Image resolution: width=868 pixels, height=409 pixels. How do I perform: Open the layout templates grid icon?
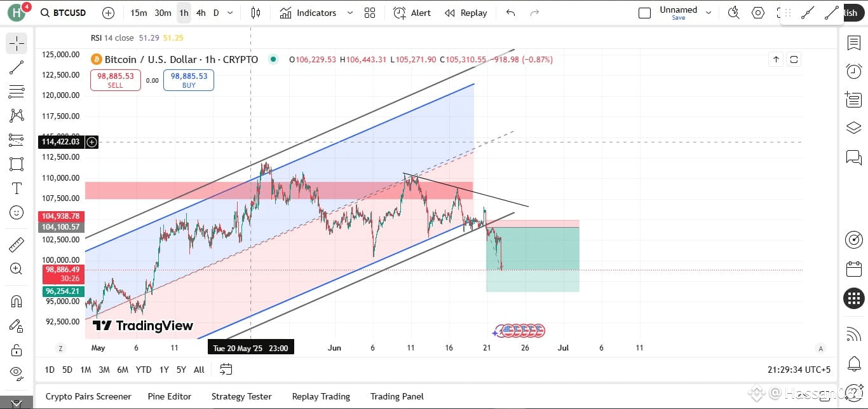click(370, 13)
